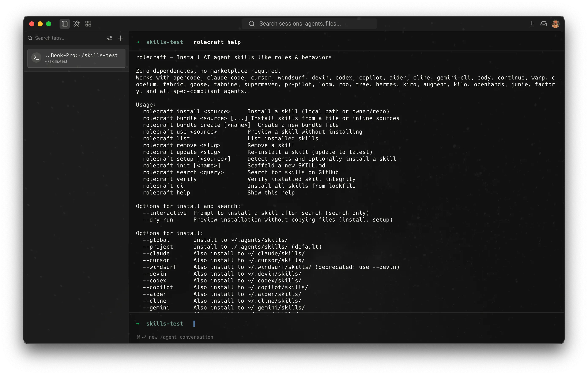The height and width of the screenshot is (375, 588).
Task: Click the terminal prompt icon on skills-test tab
Action: point(36,58)
